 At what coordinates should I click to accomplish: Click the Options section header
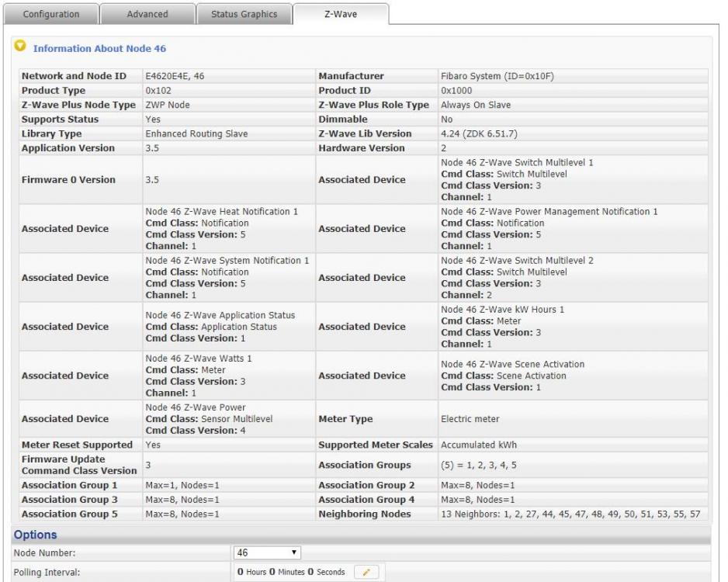tap(35, 535)
